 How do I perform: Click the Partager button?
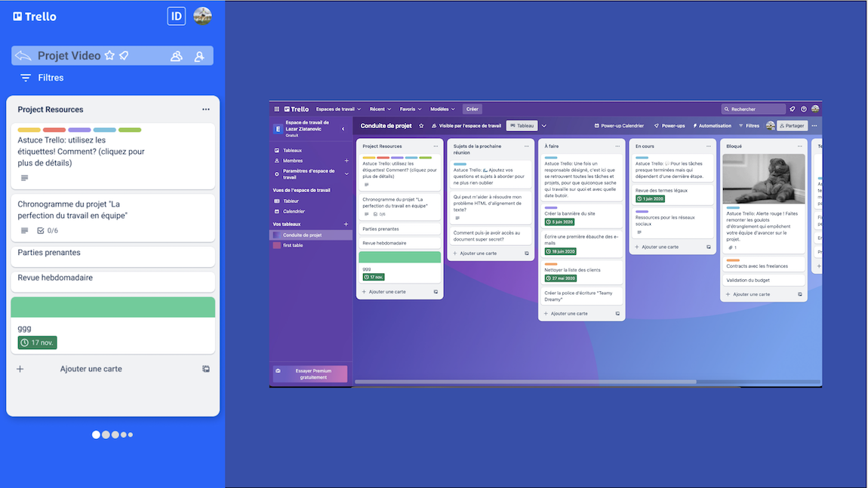[x=791, y=125]
